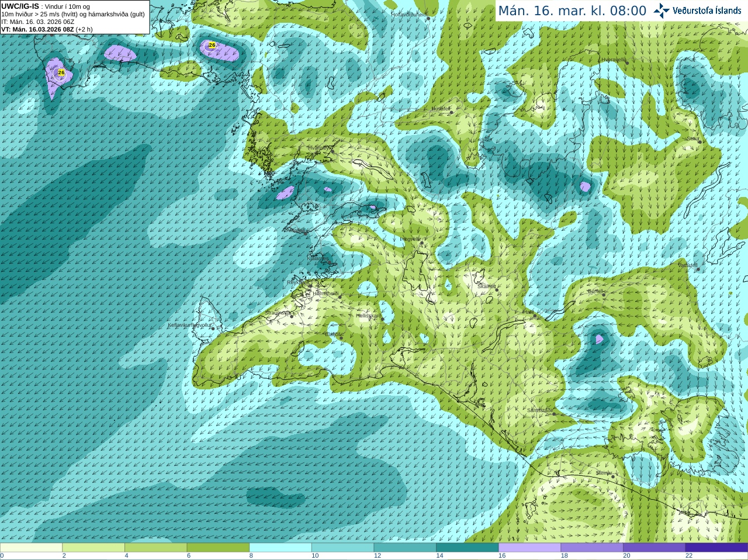Image resolution: width=748 pixels, height=560 pixels.
Task: Click the Hveravellir station label
Action: click(614, 60)
